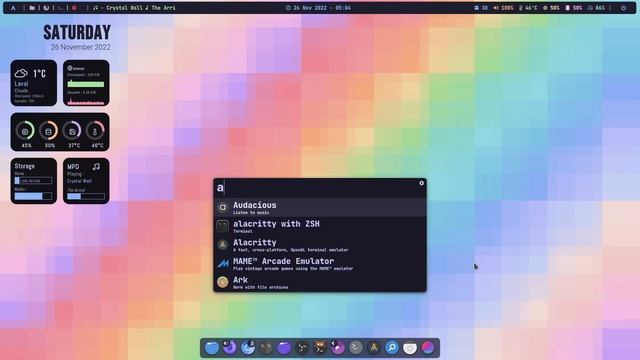This screenshot has width=640, height=360.
Task: Click the volume 100% indicator
Action: pos(503,8)
